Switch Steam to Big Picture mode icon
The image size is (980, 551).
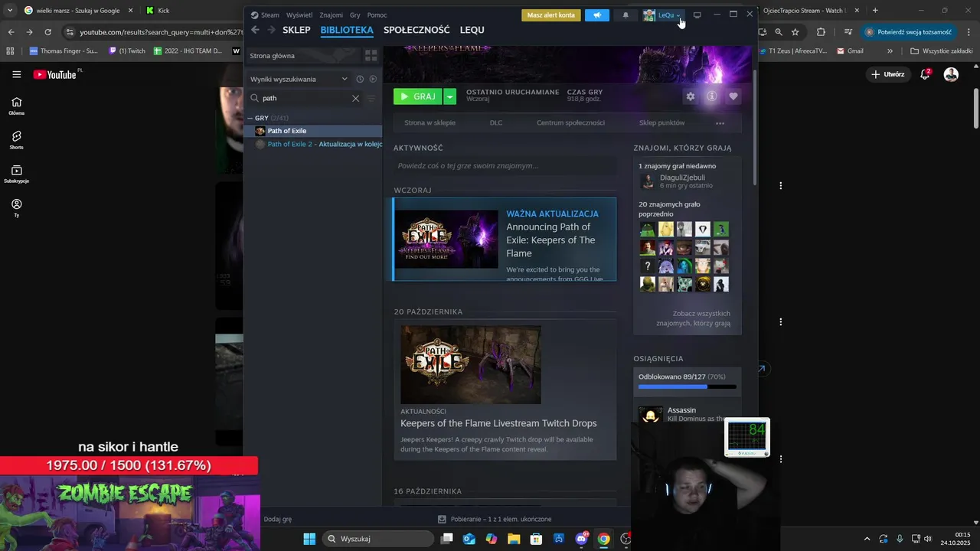click(697, 15)
